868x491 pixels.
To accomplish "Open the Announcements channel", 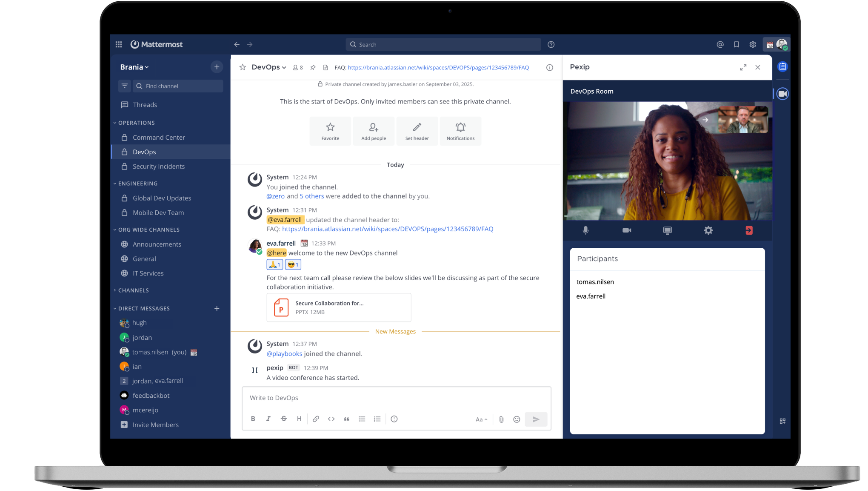I will click(x=157, y=244).
